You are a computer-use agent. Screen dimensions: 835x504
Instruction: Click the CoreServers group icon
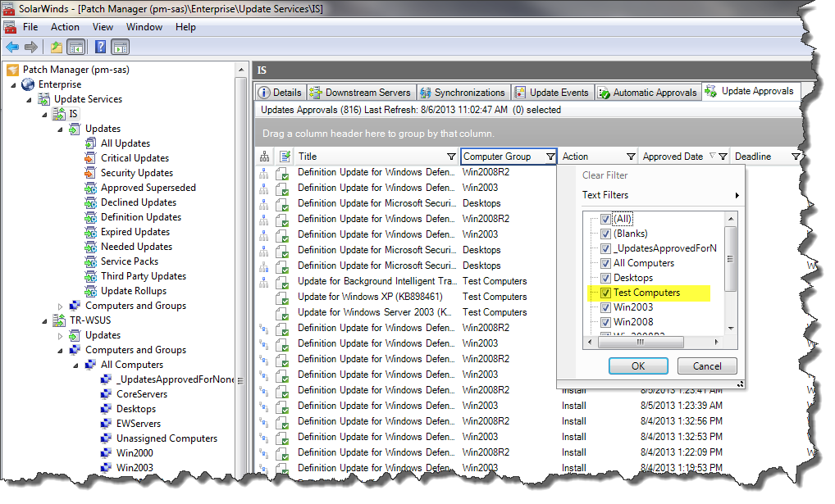(106, 394)
